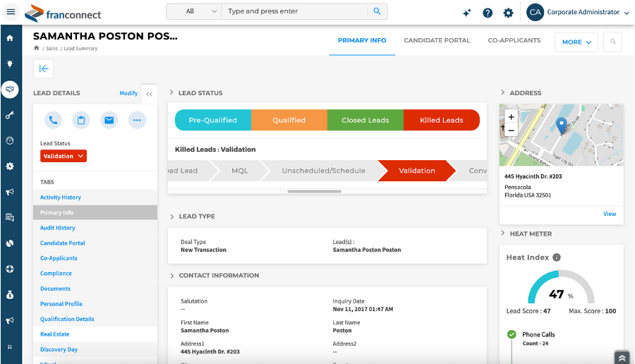Open the MORE dropdown menu
This screenshot has height=364, width=635.
[576, 42]
